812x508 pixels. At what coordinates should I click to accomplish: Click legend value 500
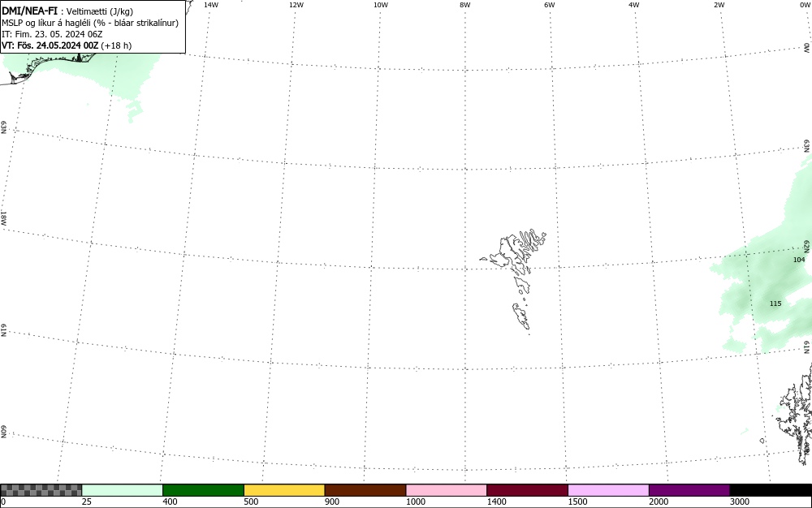point(251,502)
